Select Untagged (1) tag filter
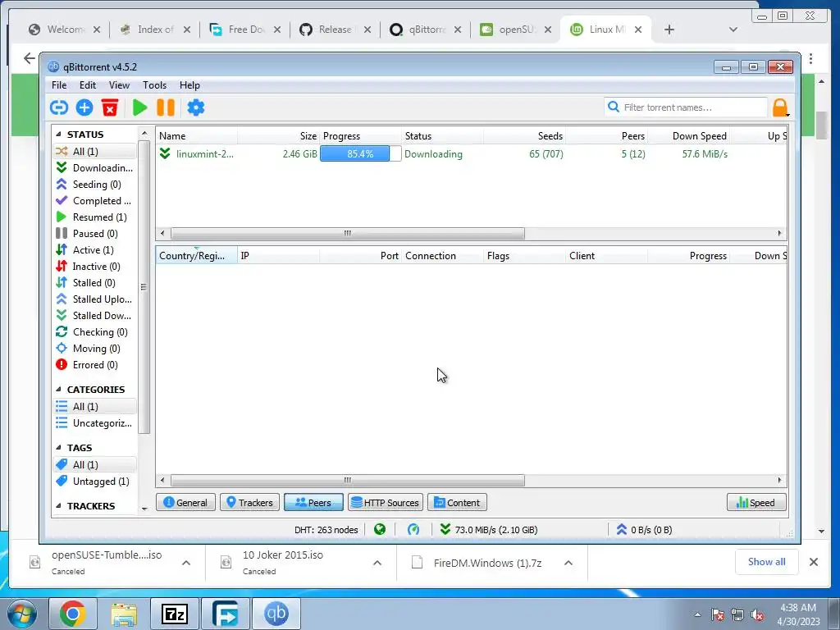The image size is (840, 630). coord(95,482)
